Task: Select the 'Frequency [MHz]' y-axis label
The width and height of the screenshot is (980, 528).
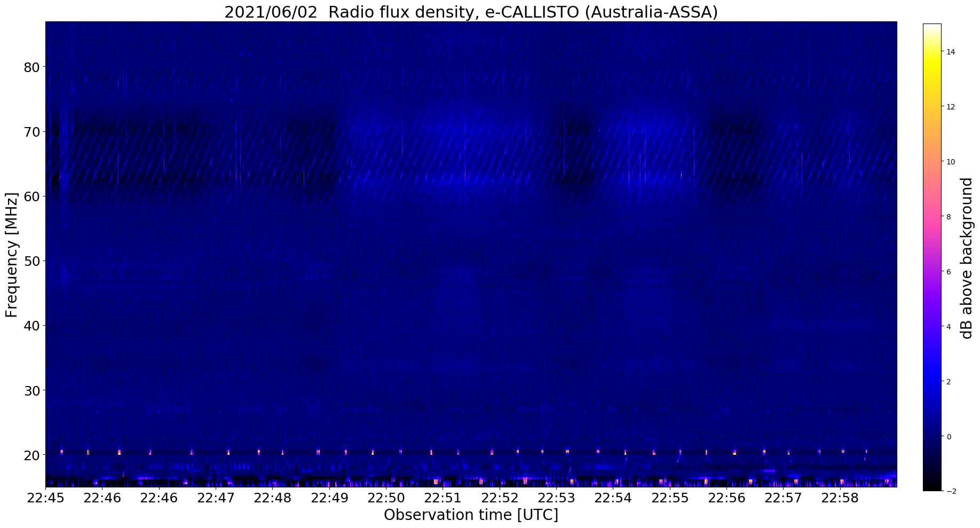Action: coord(12,255)
